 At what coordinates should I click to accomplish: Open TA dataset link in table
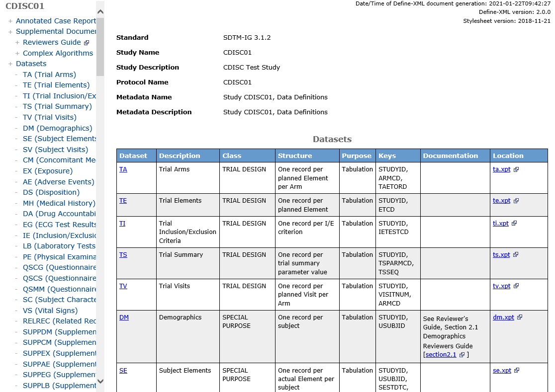(123, 169)
